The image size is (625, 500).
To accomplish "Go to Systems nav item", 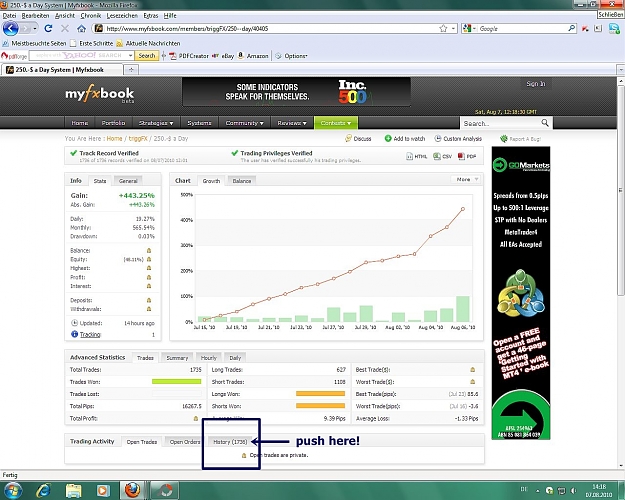I will click(x=199, y=123).
